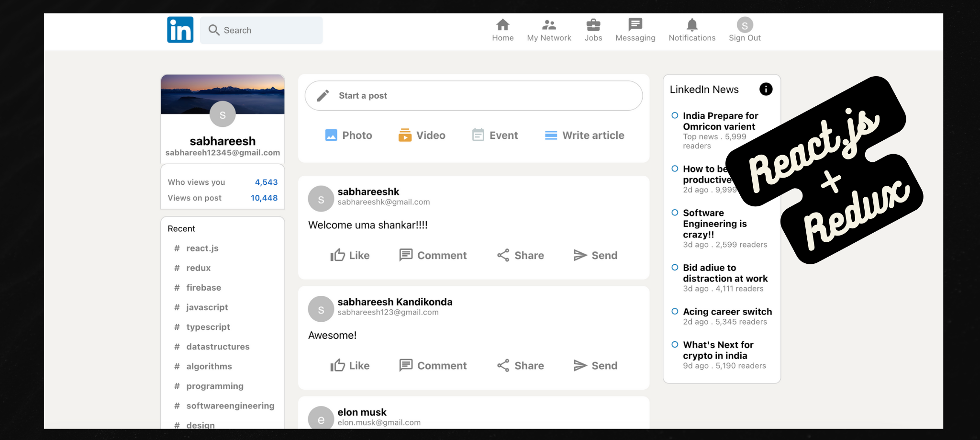Screen dimensions: 980x440
Task: Comment on the Awesome! post
Action: 433,365
